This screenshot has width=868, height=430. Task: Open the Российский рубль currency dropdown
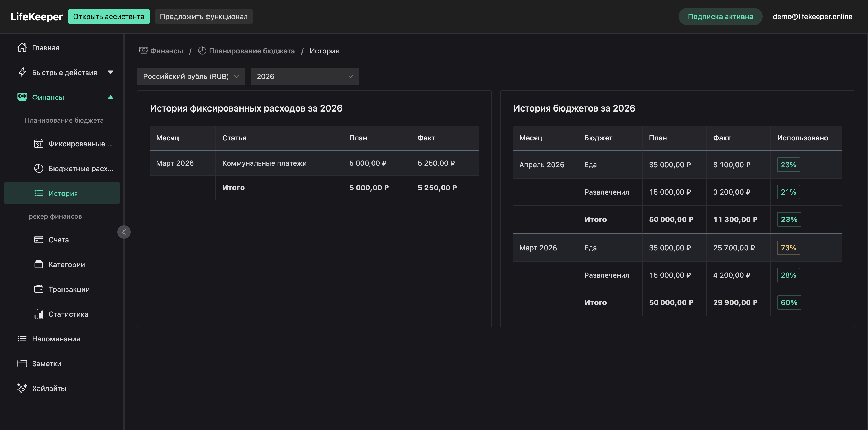pyautogui.click(x=191, y=76)
